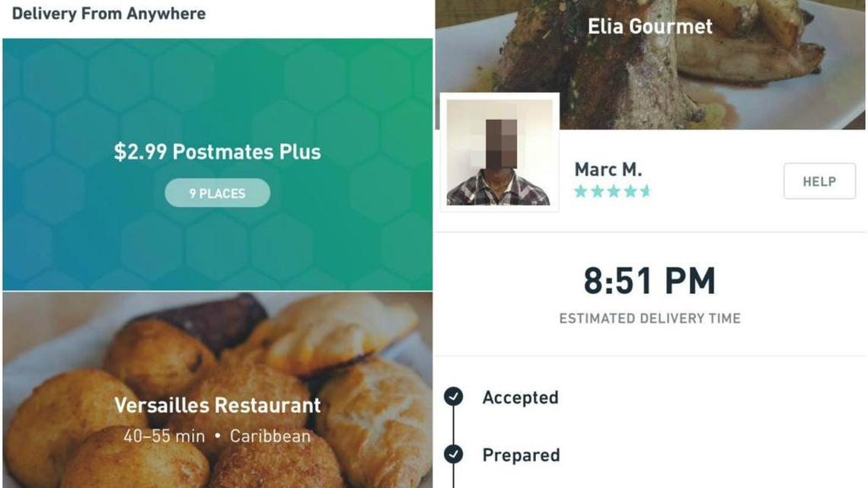Select the Prepared step label
Screen dimensions: 868x488
click(521, 455)
